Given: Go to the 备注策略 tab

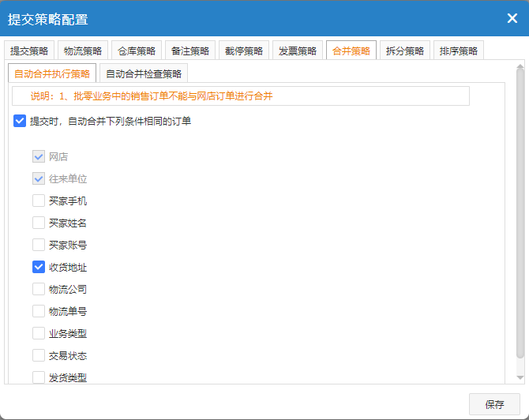Looking at the screenshot, I should tap(190, 51).
